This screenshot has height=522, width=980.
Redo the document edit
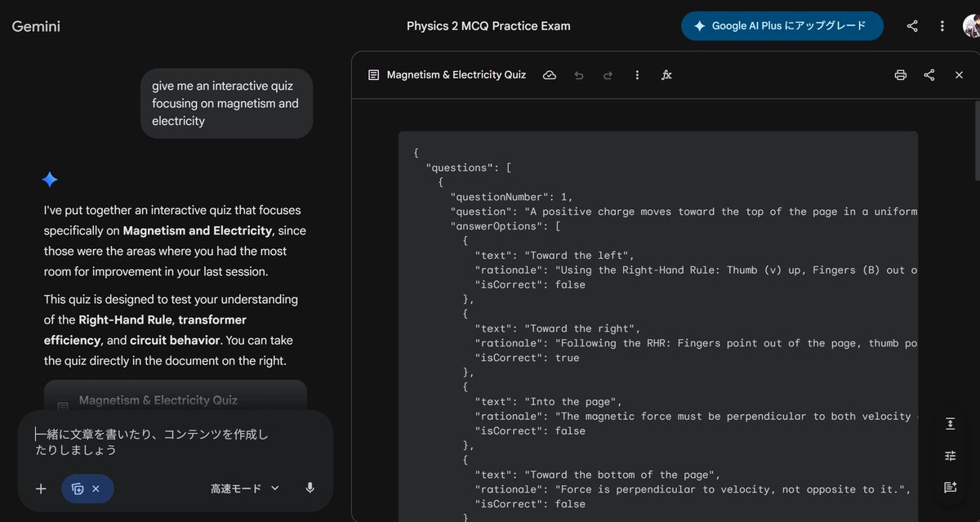tap(608, 75)
